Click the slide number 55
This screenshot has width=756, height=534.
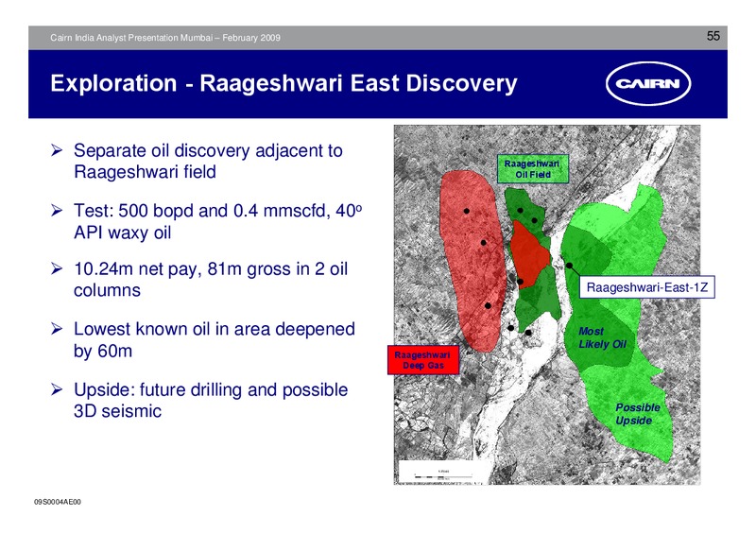click(x=713, y=36)
